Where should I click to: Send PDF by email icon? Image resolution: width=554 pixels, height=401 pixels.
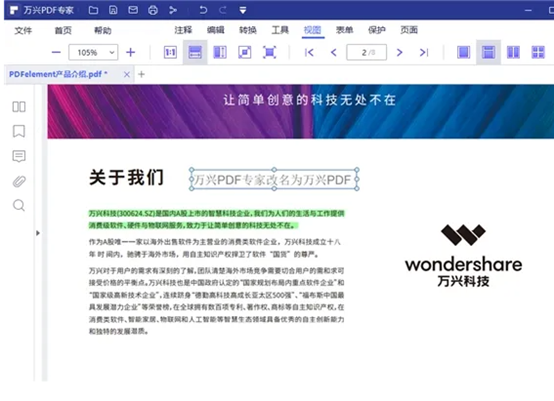point(133,10)
